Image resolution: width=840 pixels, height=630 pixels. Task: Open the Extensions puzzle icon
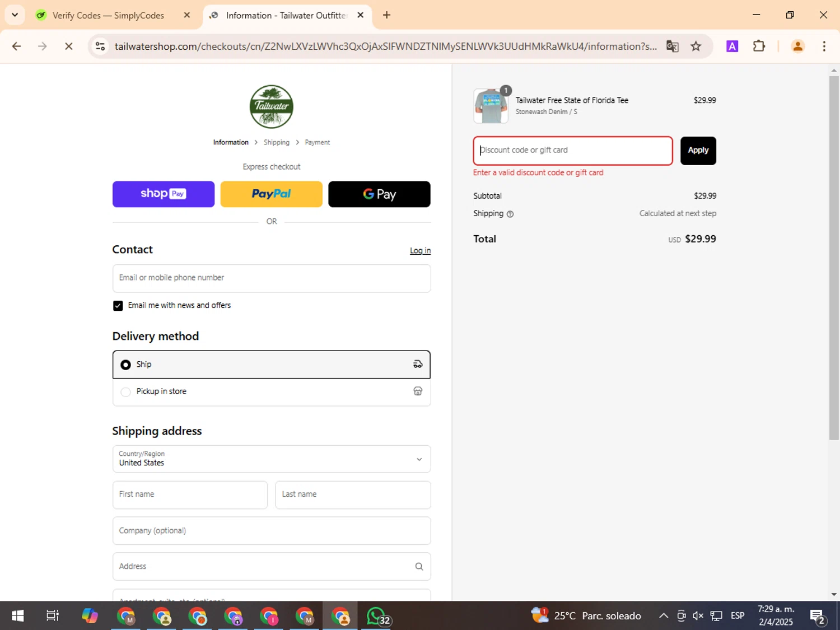[759, 46]
